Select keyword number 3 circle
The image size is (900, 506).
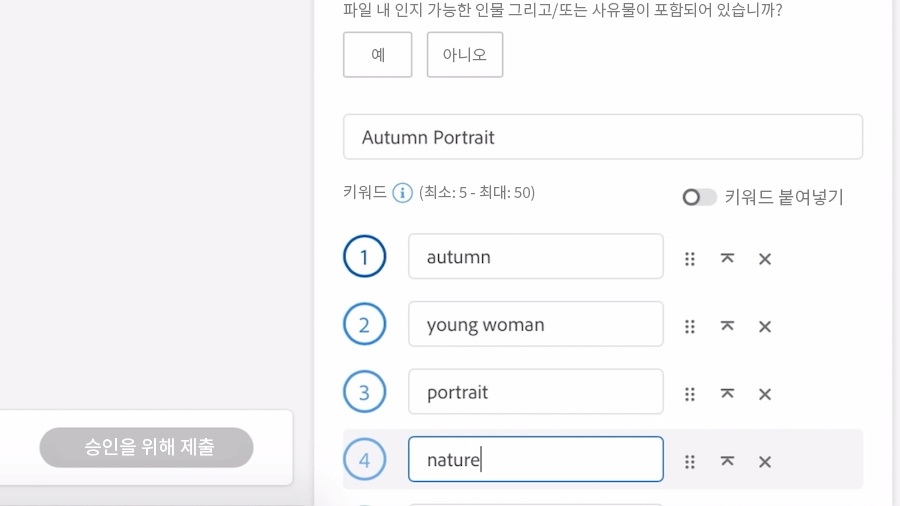pos(364,392)
